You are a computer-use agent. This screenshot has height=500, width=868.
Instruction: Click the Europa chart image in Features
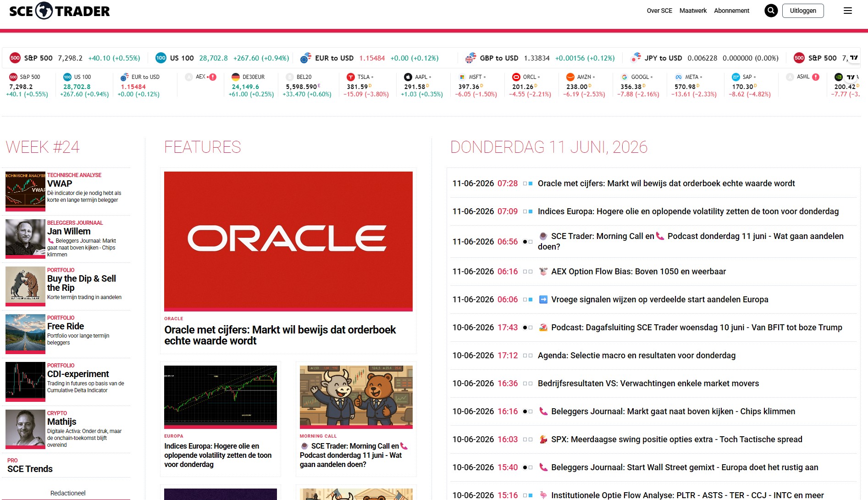tap(221, 397)
